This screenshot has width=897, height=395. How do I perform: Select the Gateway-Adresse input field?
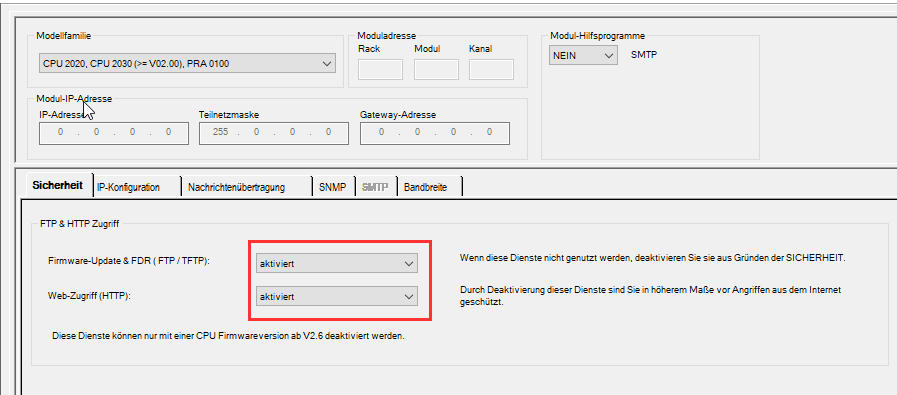tap(435, 133)
